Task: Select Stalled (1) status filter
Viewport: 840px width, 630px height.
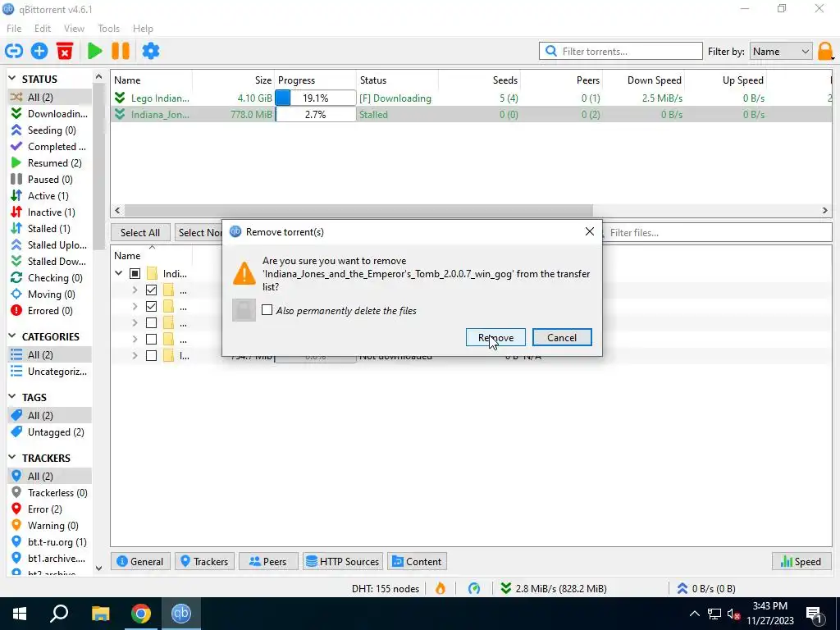Action: 49,229
